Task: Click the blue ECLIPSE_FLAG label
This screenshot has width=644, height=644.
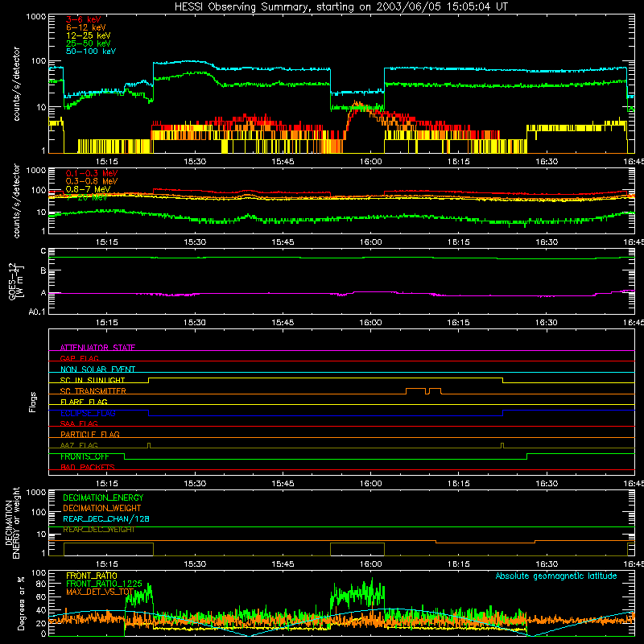Action: tap(88, 413)
